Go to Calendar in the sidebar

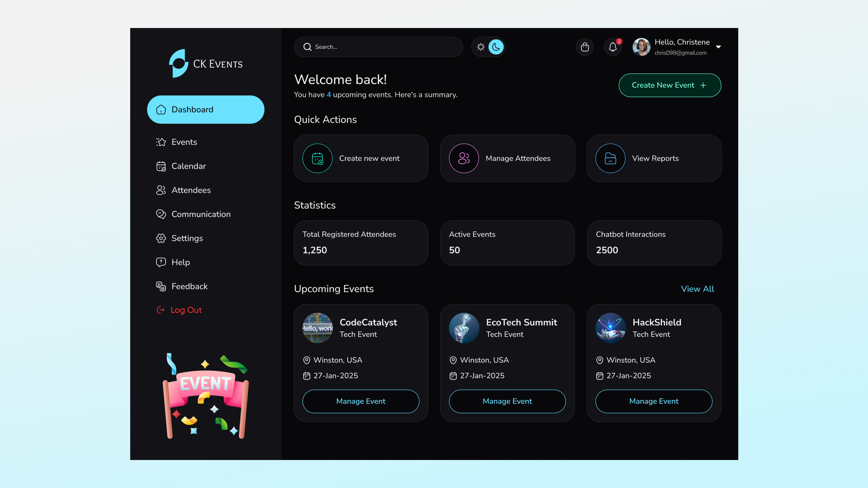tap(188, 166)
